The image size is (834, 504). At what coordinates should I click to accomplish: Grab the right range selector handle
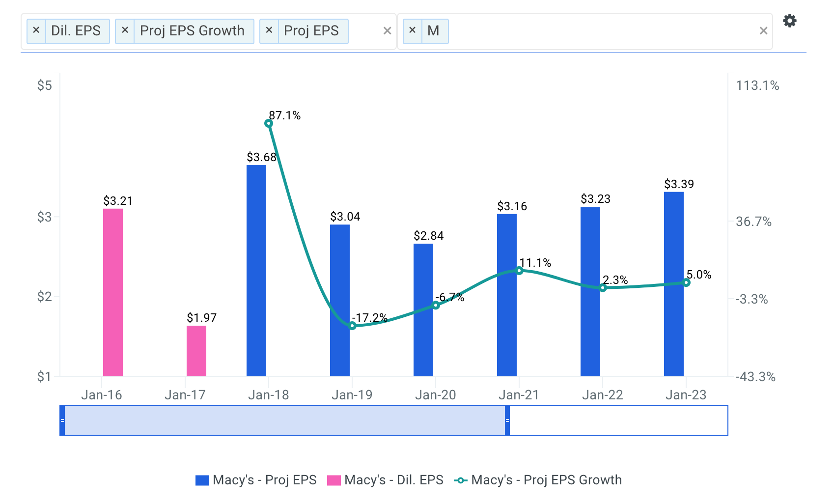point(507,420)
